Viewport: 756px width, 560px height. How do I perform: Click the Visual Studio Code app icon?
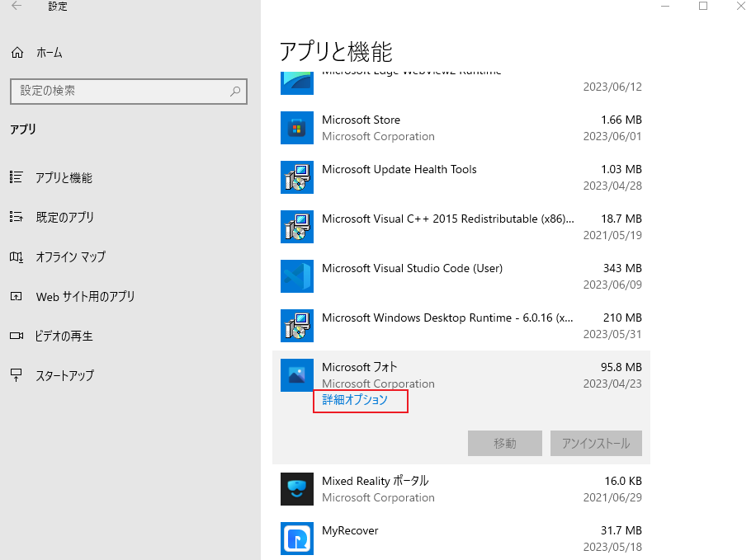(x=297, y=276)
